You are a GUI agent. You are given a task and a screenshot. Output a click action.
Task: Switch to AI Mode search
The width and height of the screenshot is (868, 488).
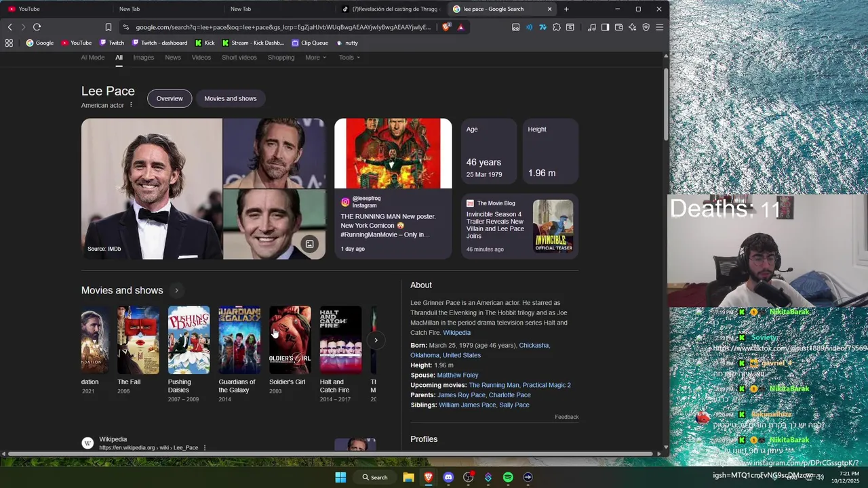[93, 58]
